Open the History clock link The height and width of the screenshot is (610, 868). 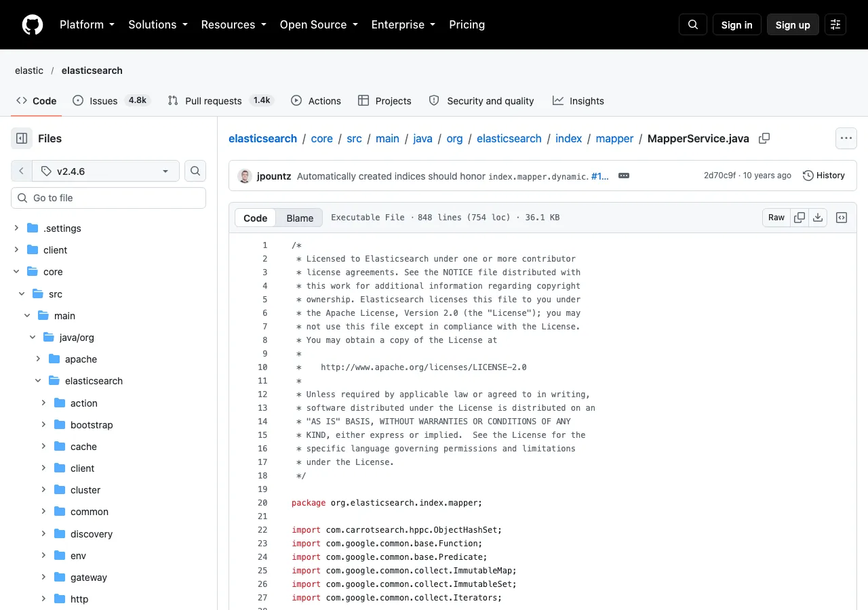click(x=824, y=176)
